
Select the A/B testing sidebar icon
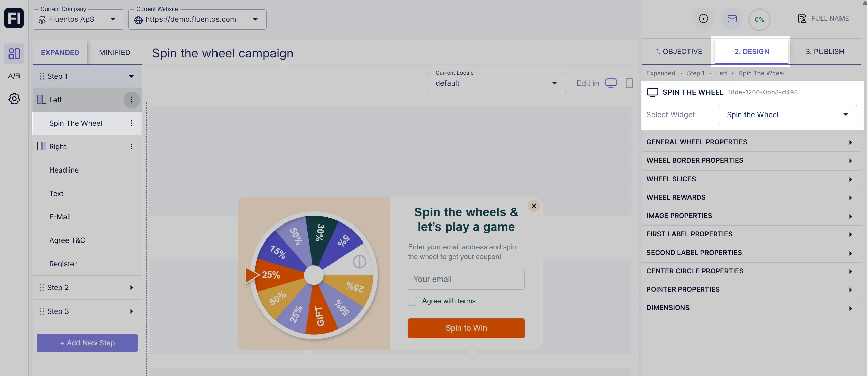(x=14, y=76)
